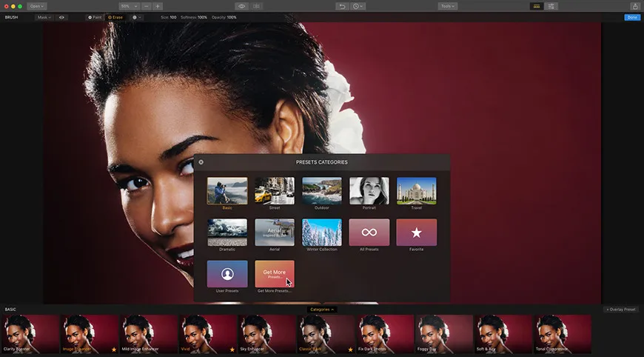The image size is (644, 357).
Task: Click the undo arrow in the toolbar
Action: [x=341, y=6]
